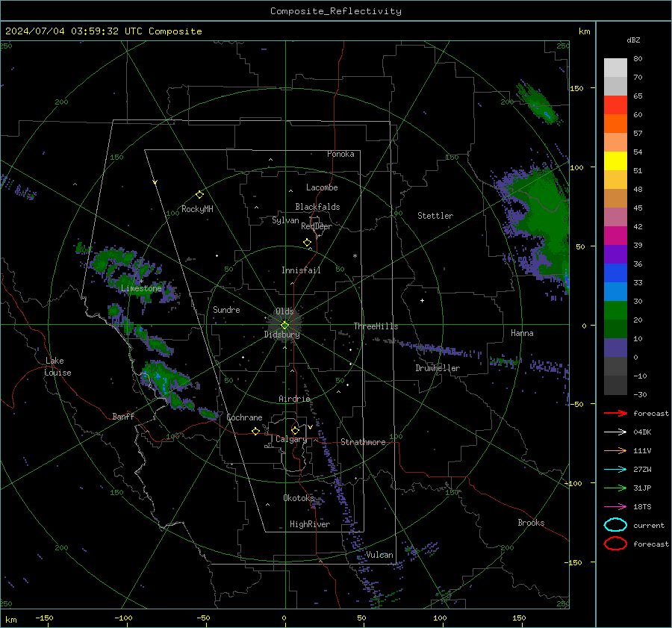672x628 pixels.
Task: Click the magenta 42 dBZ swatch
Action: pos(615,236)
